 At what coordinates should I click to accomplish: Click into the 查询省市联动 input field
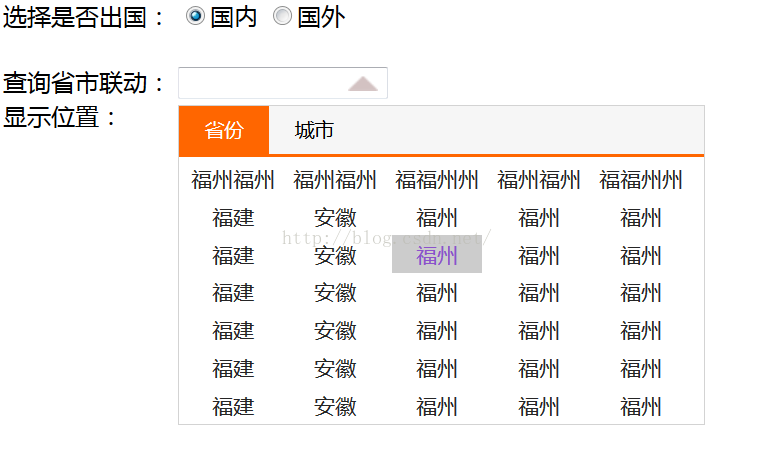[260, 84]
